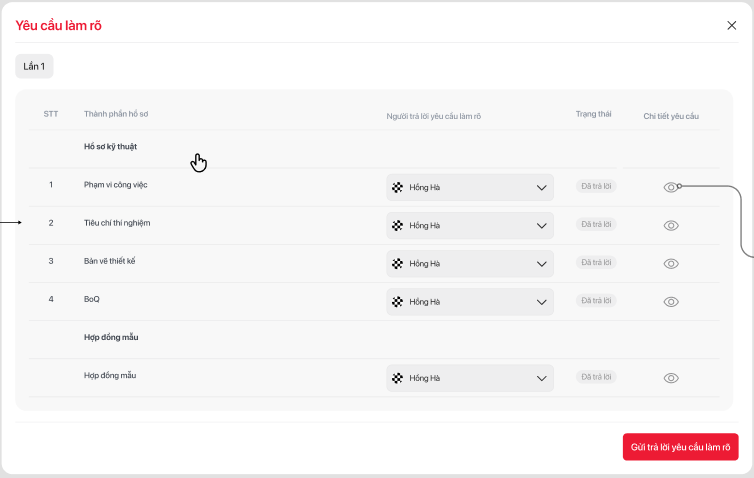Screen dimensions: 754x478
Task: Open eye icon in Bản vẽ thiết kế row
Action: pyautogui.click(x=671, y=263)
